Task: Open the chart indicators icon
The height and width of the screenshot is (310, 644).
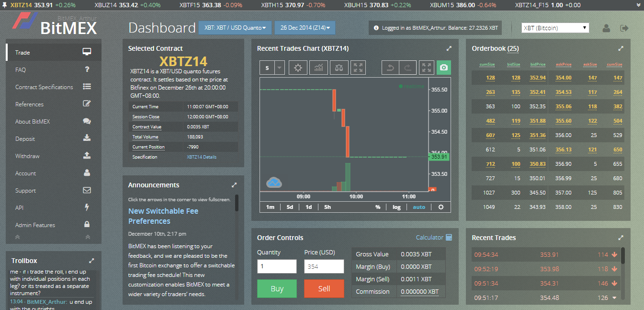Action: [x=318, y=68]
